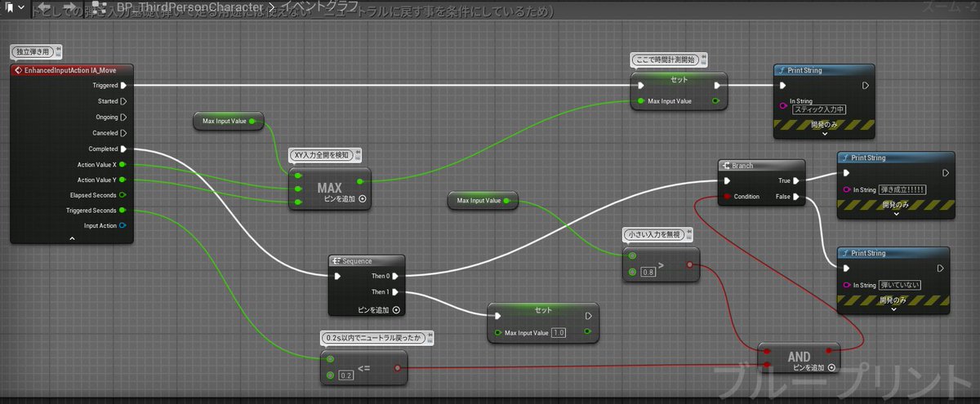Go forward using the graph navigation forward arrow
Screen dimensions: 980x404
coord(69,8)
